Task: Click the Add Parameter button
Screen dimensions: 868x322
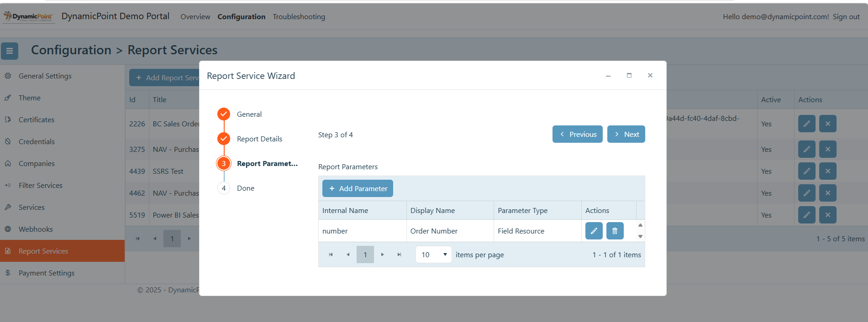Action: point(358,188)
